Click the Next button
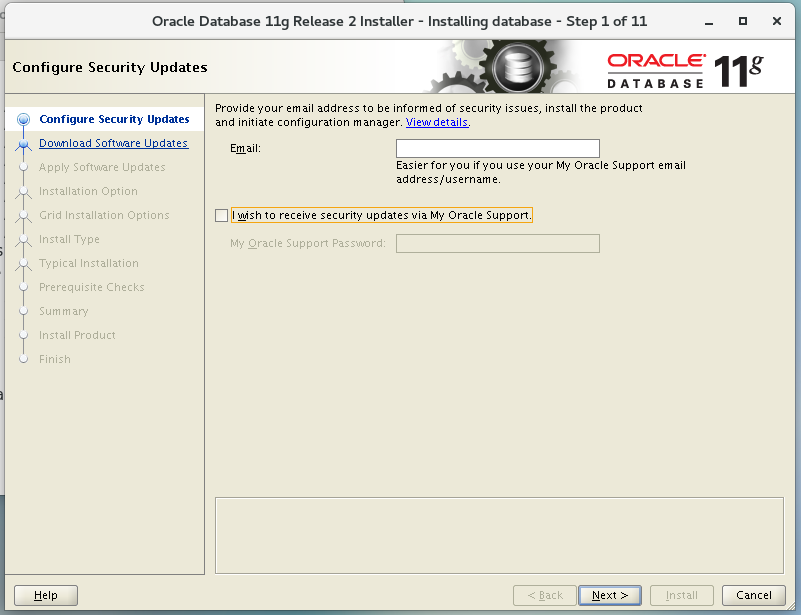This screenshot has height=615, width=801. pyautogui.click(x=609, y=595)
